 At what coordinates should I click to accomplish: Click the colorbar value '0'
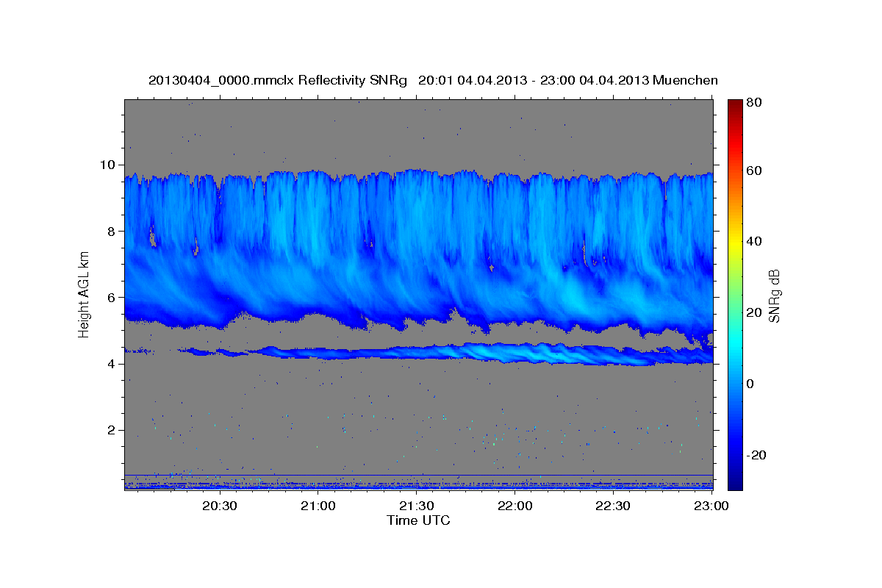coord(751,384)
